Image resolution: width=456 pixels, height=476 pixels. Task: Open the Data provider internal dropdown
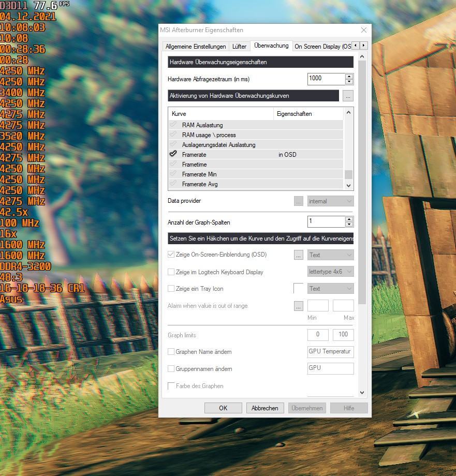click(x=330, y=201)
